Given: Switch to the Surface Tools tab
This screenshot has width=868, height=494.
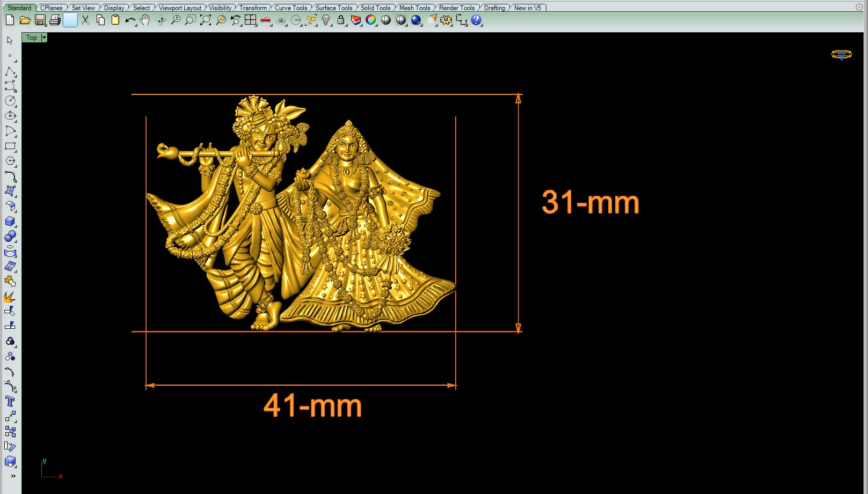Looking at the screenshot, I should click(x=334, y=8).
